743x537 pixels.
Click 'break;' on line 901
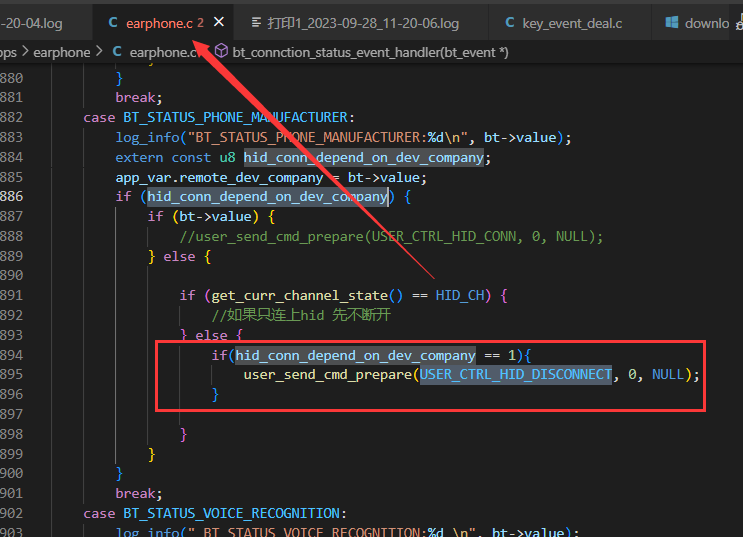point(139,493)
